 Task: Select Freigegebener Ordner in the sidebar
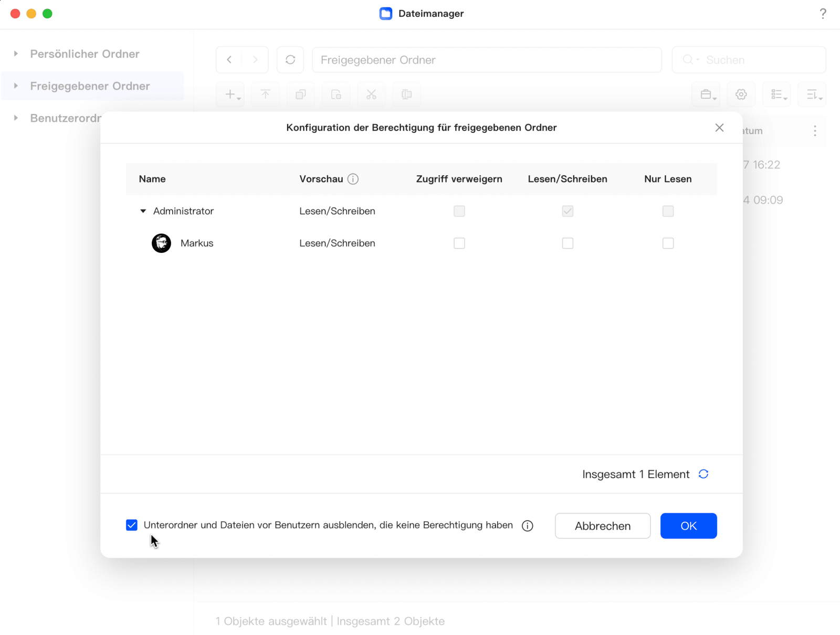click(90, 86)
